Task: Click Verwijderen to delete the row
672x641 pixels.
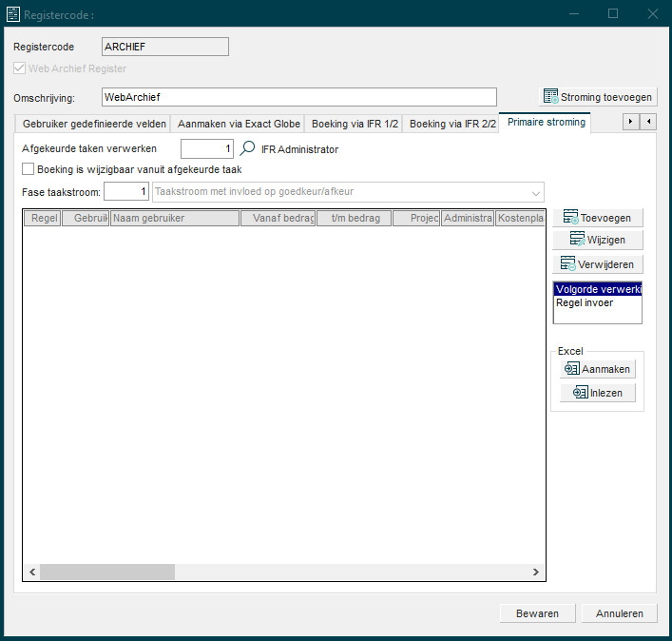Action: click(597, 264)
